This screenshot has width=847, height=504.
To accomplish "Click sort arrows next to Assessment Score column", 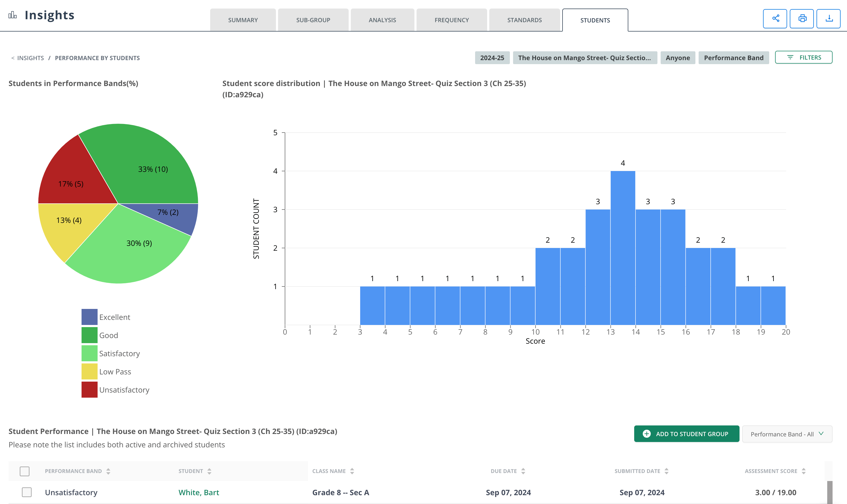I will click(x=803, y=471).
